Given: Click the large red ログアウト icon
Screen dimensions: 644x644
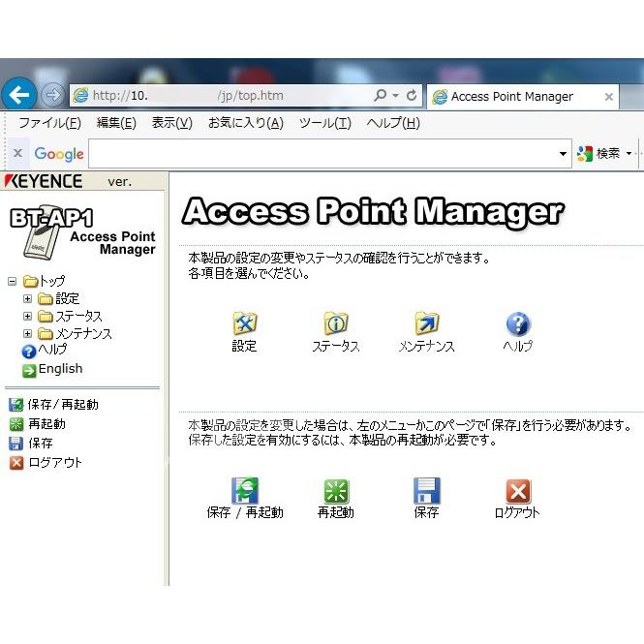Looking at the screenshot, I should tap(518, 490).
